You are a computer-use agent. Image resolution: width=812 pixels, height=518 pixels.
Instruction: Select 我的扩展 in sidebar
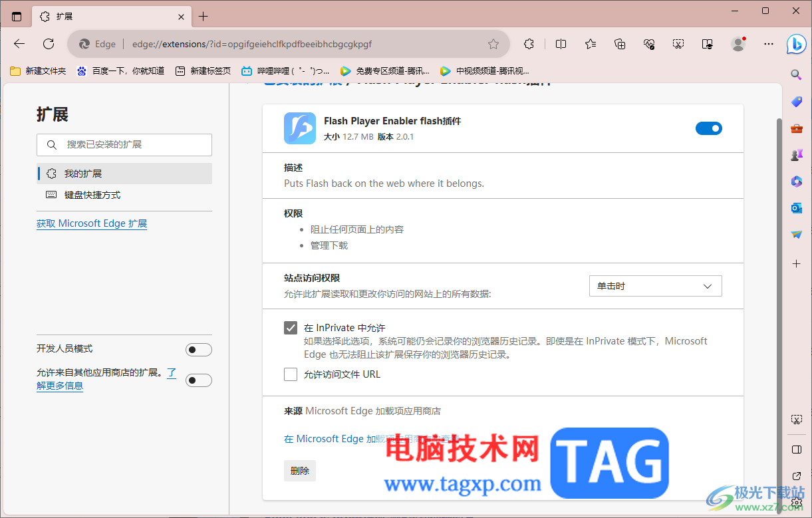(x=124, y=174)
